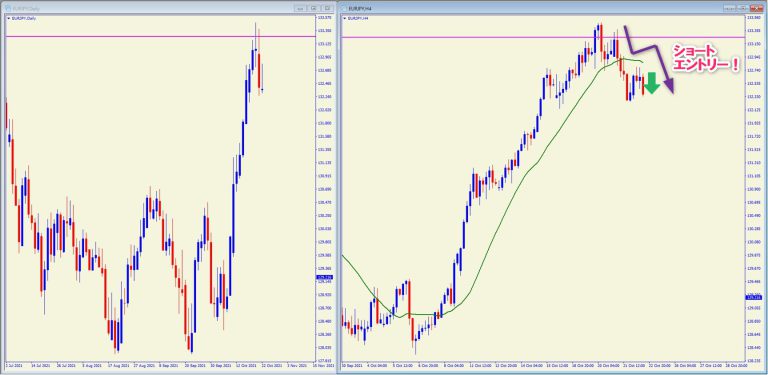This screenshot has height=375, width=768.
Task: Click the Daily chart bottom date axis
Action: point(161,365)
